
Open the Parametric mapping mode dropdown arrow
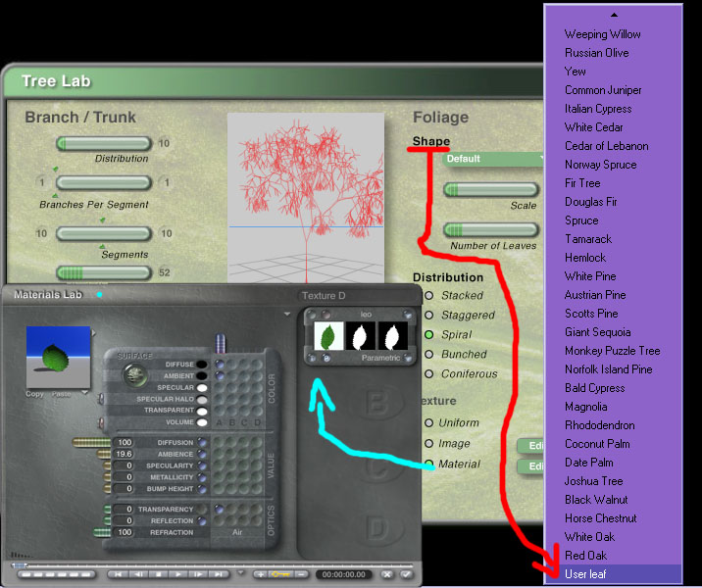click(408, 358)
